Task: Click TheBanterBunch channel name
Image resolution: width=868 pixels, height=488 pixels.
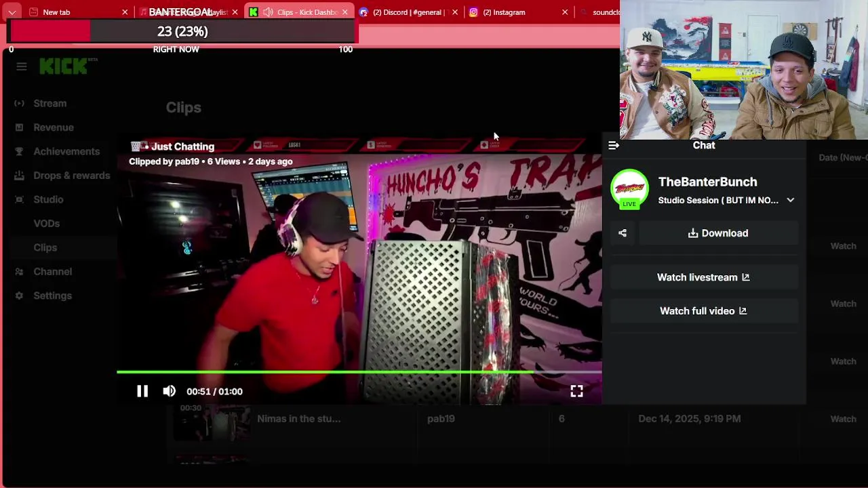Action: (x=707, y=182)
